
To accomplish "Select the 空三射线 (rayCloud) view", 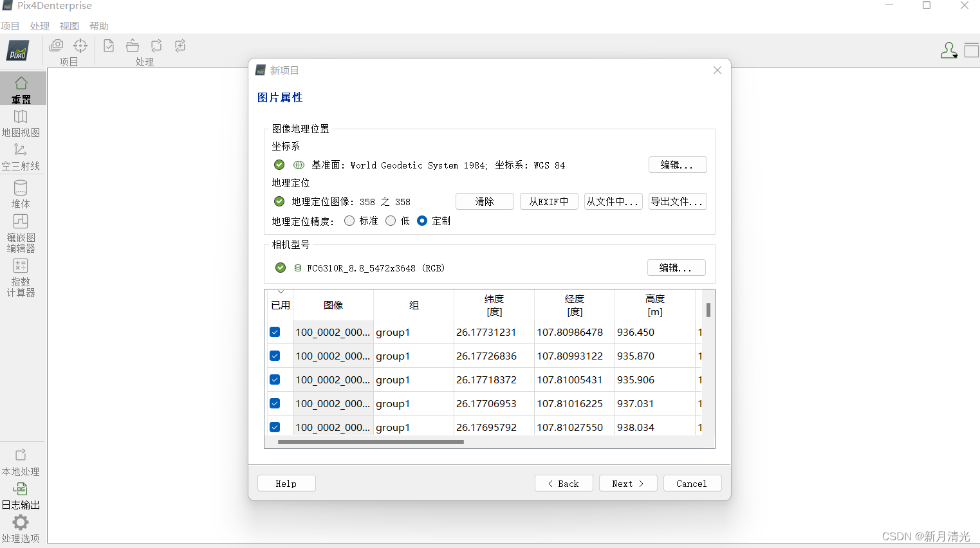I will coord(21,156).
